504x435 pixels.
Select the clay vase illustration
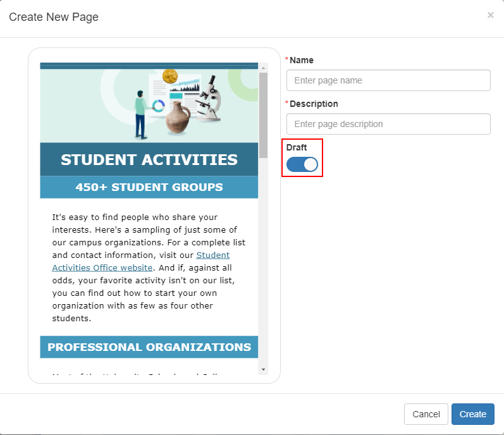click(178, 119)
